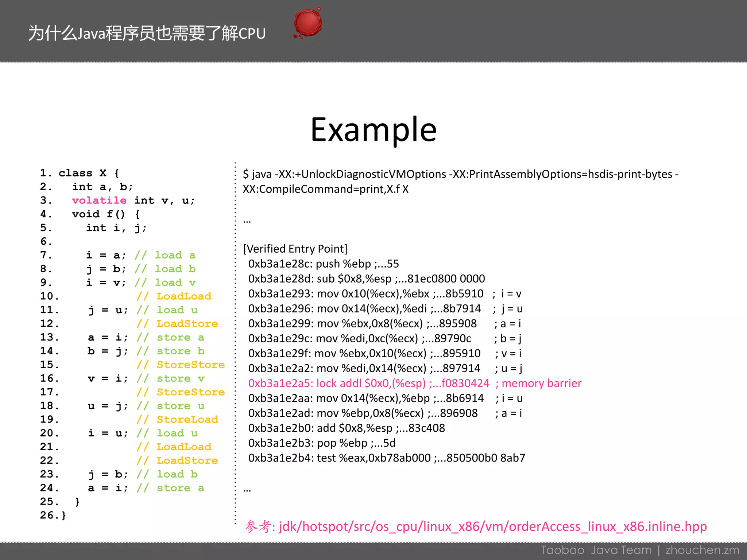
Task: Select assembly line '0xb3a1e28d: sub $0x8,%esp'
Action: [367, 279]
